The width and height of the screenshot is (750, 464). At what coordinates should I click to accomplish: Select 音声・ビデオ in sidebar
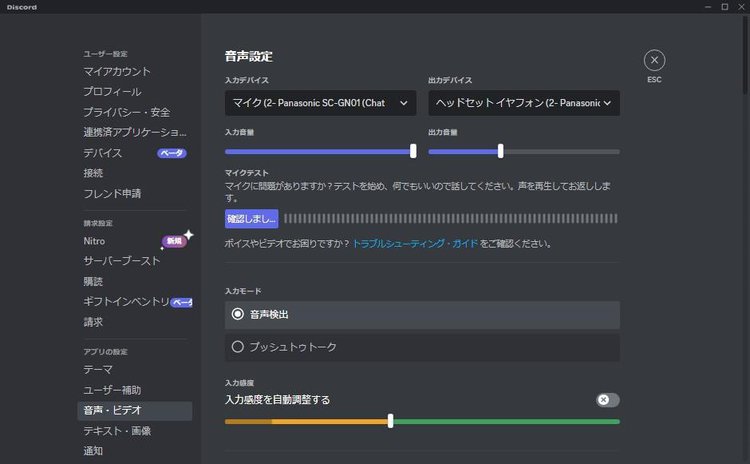click(x=135, y=410)
